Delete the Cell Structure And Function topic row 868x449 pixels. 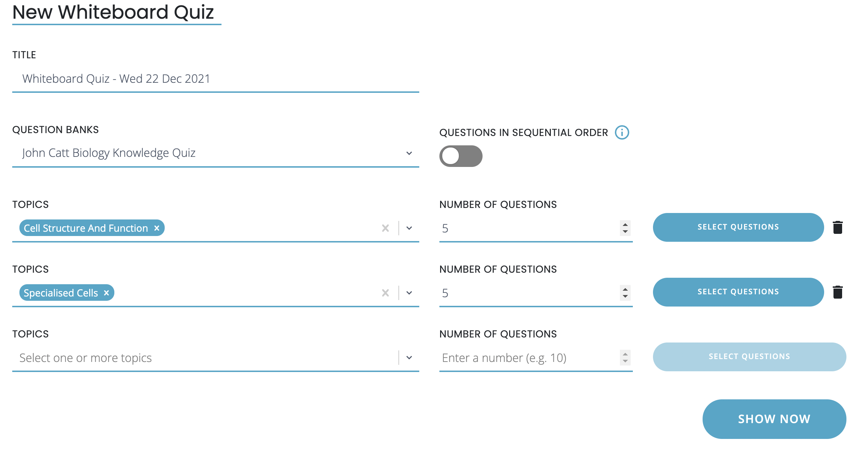tap(838, 227)
